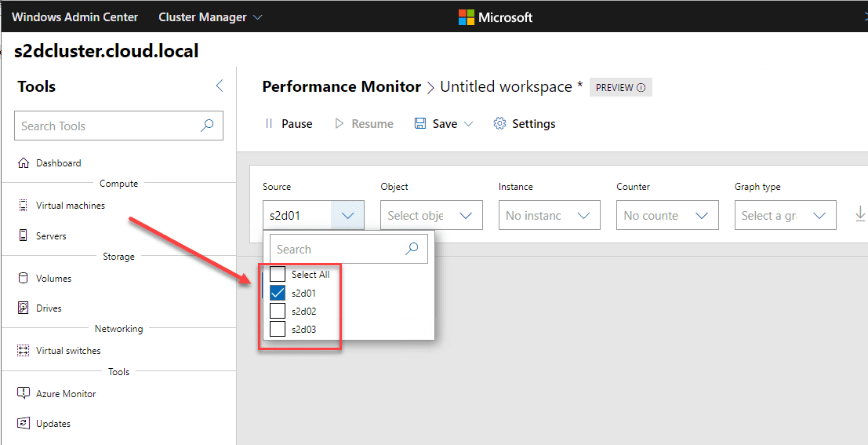This screenshot has height=445, width=868.
Task: Open the Cluster Manager dropdown menu
Action: (x=210, y=16)
